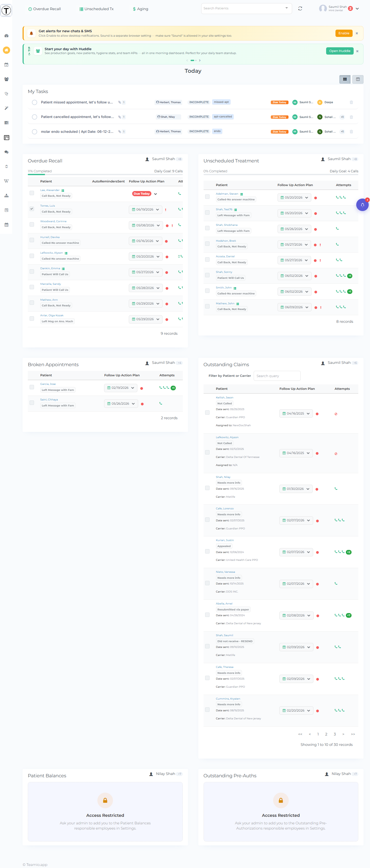
Task: Select the Kellish, Jason claim checkbox
Action: 207,412
